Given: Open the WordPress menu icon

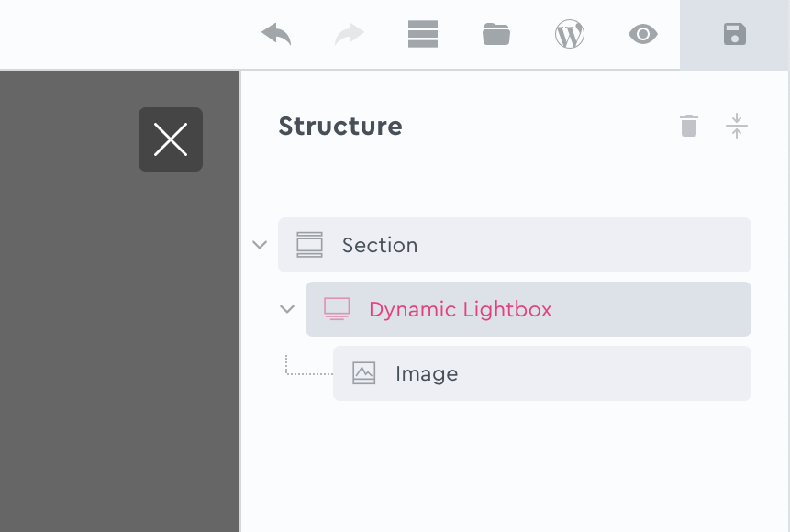Looking at the screenshot, I should pyautogui.click(x=570, y=35).
